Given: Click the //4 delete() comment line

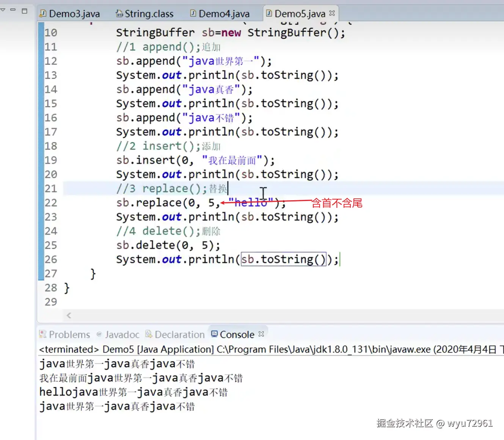Looking at the screenshot, I should tap(168, 231).
